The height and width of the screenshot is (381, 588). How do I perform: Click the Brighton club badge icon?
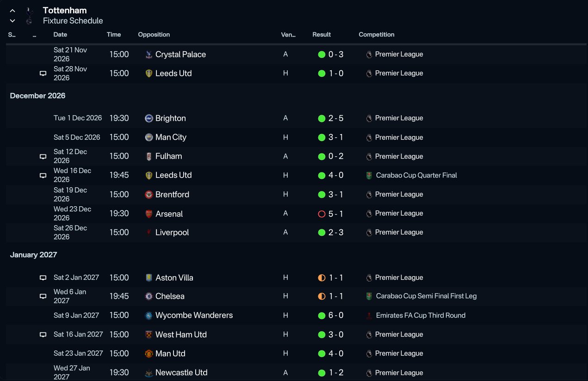tap(149, 118)
